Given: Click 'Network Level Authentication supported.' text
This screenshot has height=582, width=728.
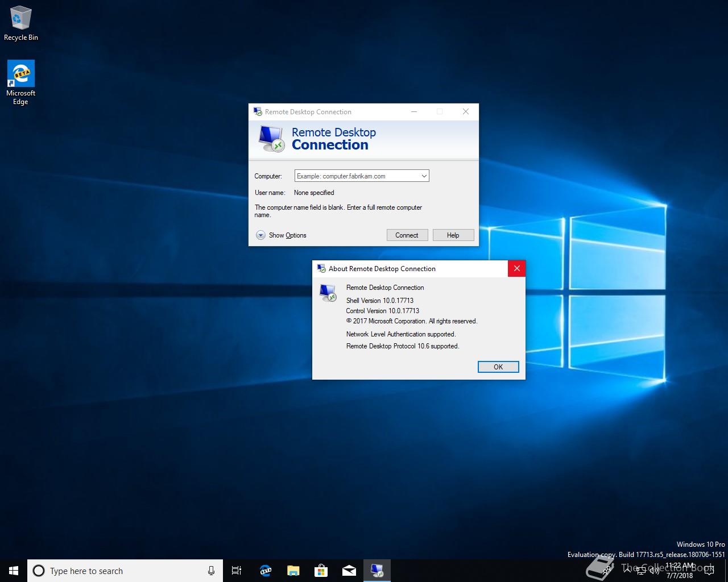Looking at the screenshot, I should (401, 334).
